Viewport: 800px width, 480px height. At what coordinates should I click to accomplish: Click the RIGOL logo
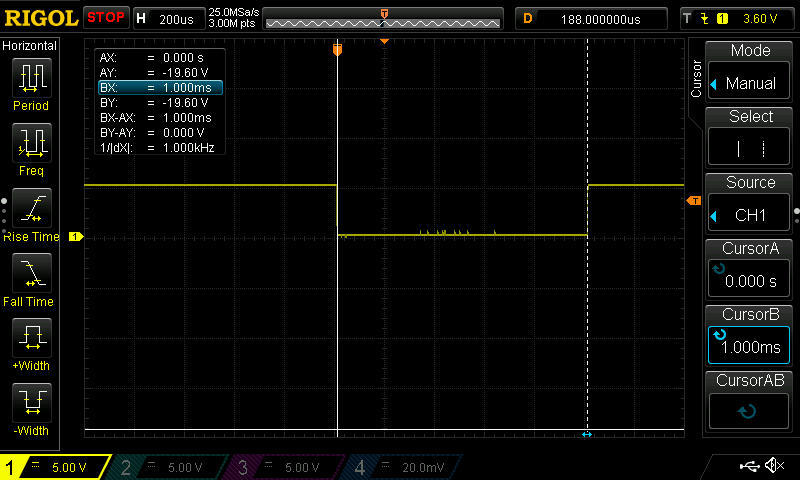41,18
